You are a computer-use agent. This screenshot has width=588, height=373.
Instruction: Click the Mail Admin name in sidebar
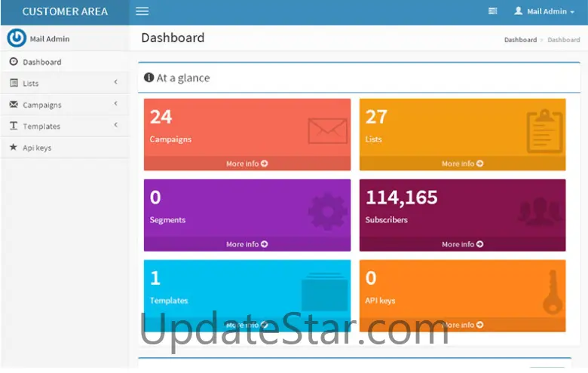point(50,38)
